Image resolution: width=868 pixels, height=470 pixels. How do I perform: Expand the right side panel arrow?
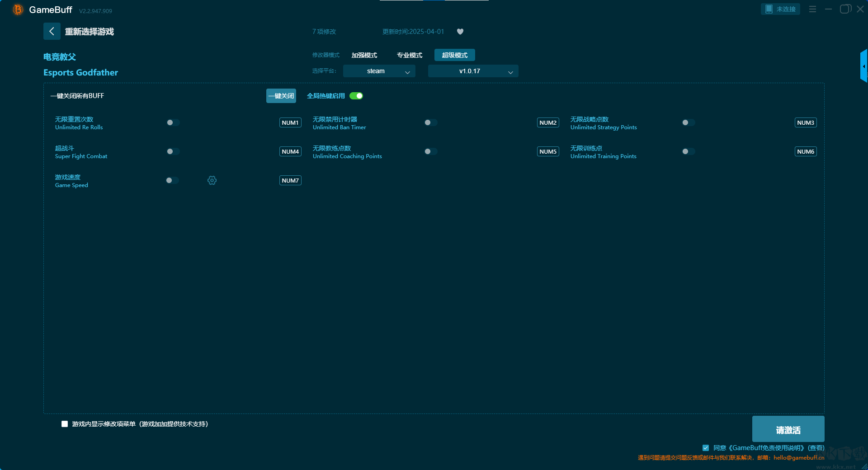point(863,66)
